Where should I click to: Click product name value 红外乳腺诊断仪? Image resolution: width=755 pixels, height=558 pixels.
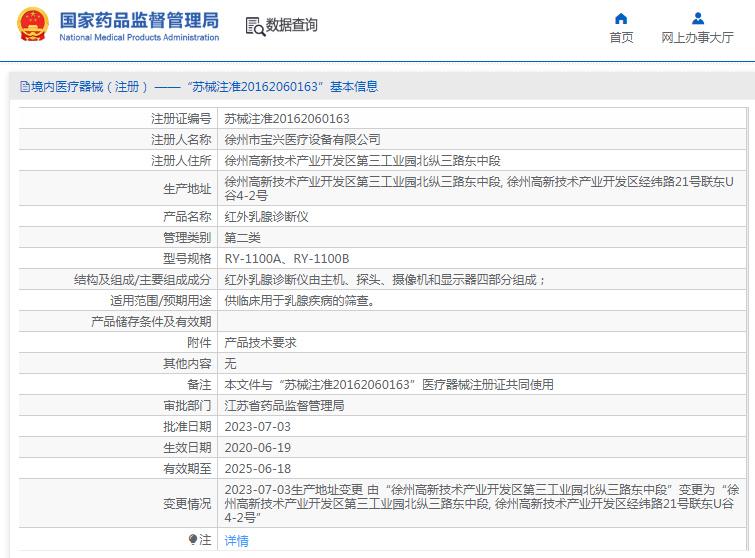(x=259, y=217)
